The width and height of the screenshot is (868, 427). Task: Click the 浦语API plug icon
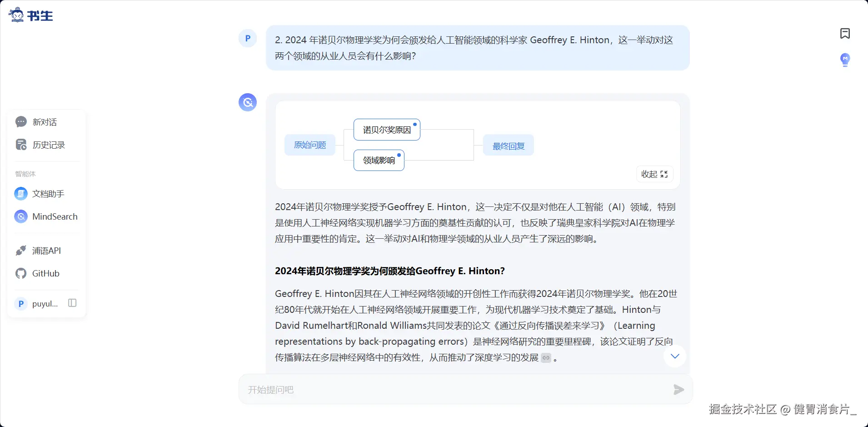tap(21, 251)
